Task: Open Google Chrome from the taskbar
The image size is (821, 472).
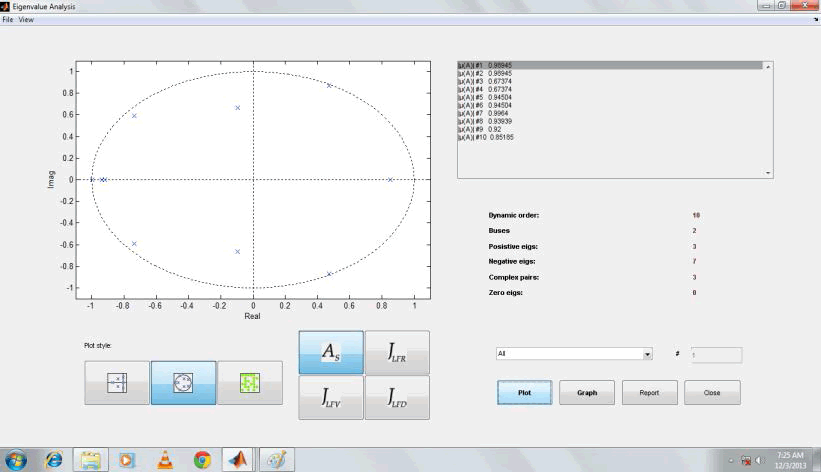Action: coord(202,459)
